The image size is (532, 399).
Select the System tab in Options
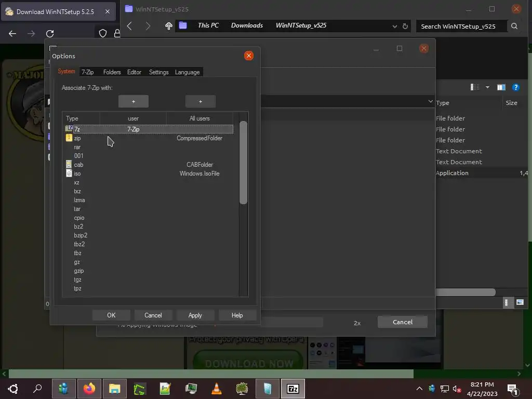click(66, 71)
